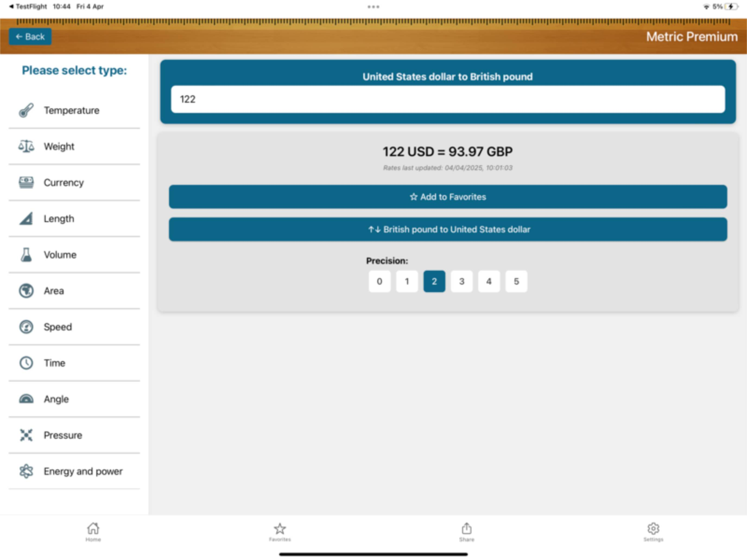
Task: Focus the amount input field showing 122
Action: [x=448, y=99]
